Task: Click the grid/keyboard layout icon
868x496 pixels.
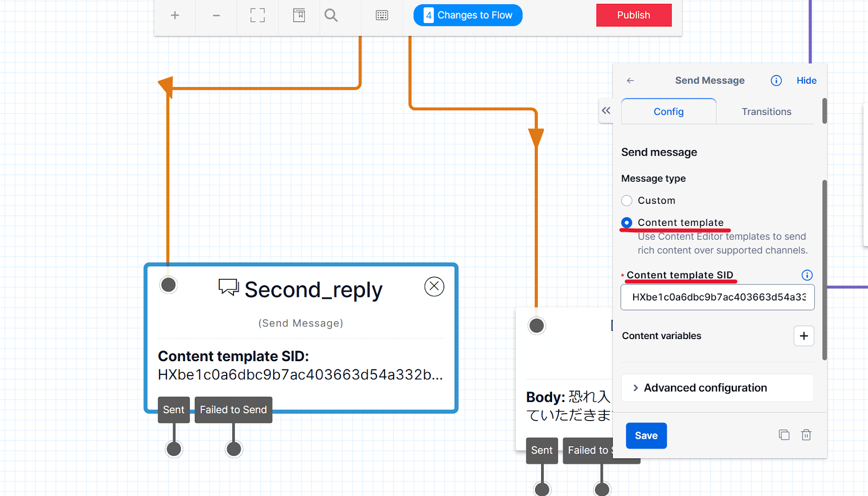Action: (382, 16)
